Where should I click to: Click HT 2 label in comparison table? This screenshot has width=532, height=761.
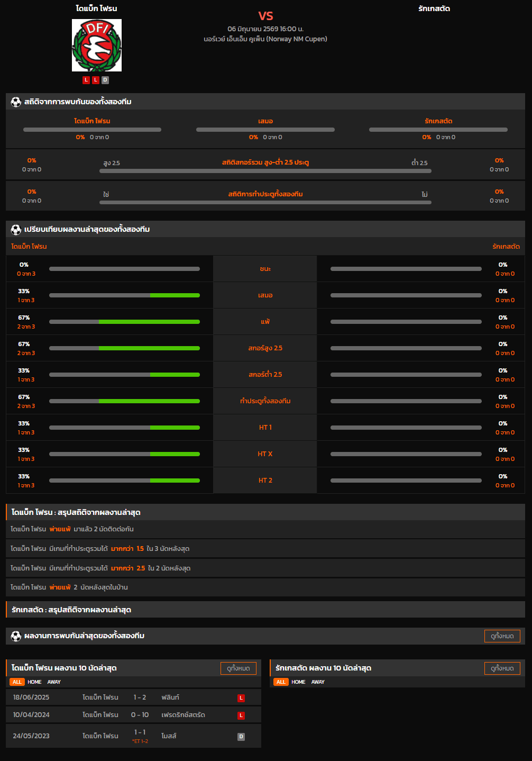click(x=265, y=481)
